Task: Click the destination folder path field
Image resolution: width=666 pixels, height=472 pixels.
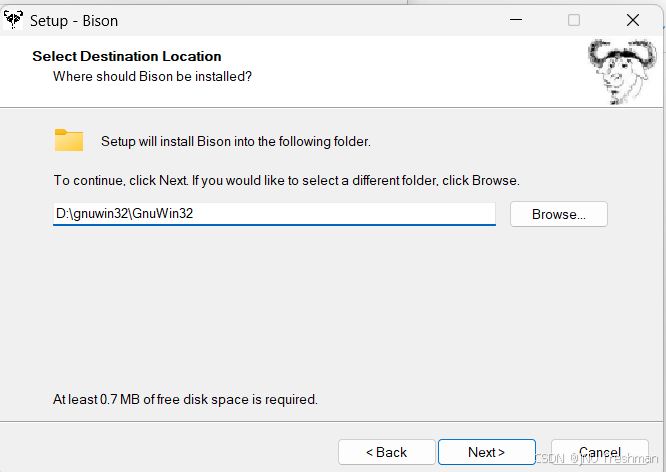Action: tap(274, 214)
